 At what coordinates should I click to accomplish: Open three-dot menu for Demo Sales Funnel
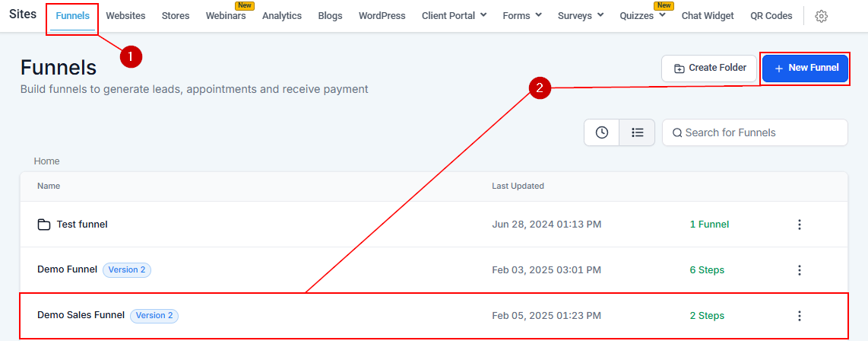tap(799, 316)
